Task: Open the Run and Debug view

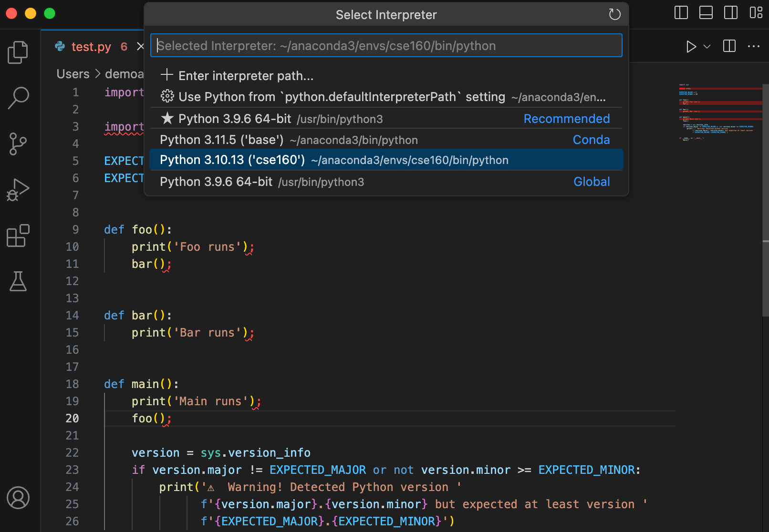Action: 18,190
